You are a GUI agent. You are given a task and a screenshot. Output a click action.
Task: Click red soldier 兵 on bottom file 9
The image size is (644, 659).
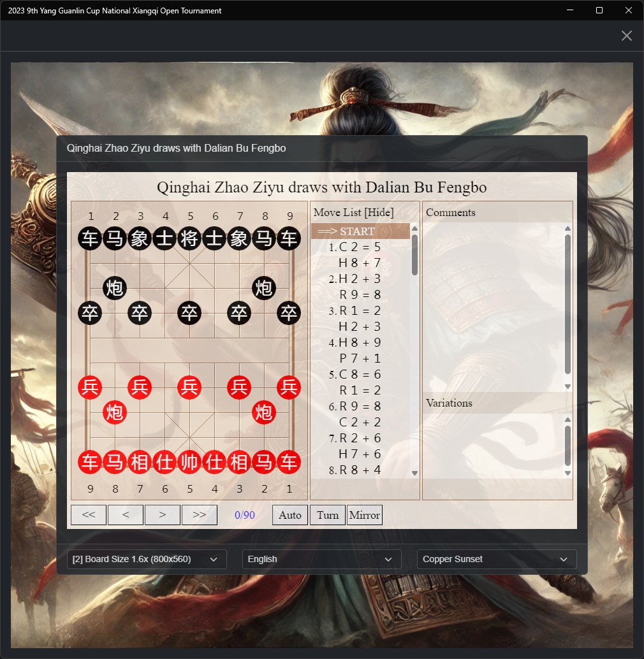pos(90,387)
